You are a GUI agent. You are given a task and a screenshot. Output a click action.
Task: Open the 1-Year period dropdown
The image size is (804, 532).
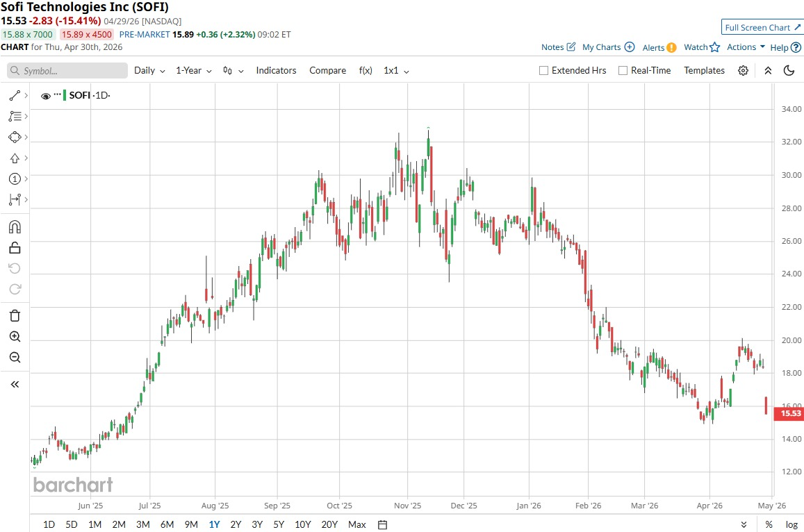(193, 71)
